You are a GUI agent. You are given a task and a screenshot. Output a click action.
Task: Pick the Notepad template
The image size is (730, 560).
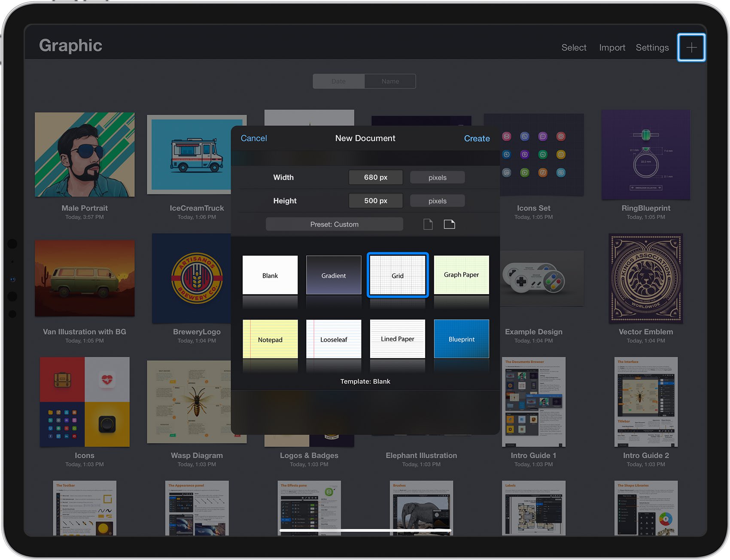[x=270, y=339]
